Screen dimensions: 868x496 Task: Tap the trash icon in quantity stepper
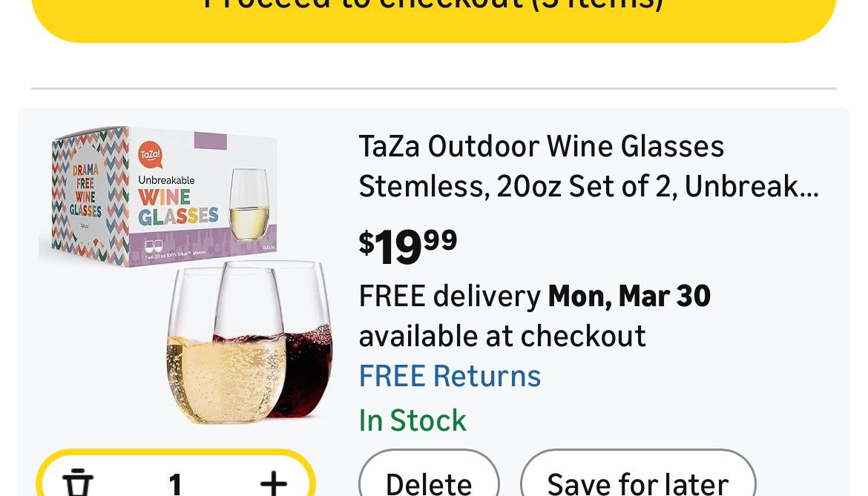pos(78,482)
